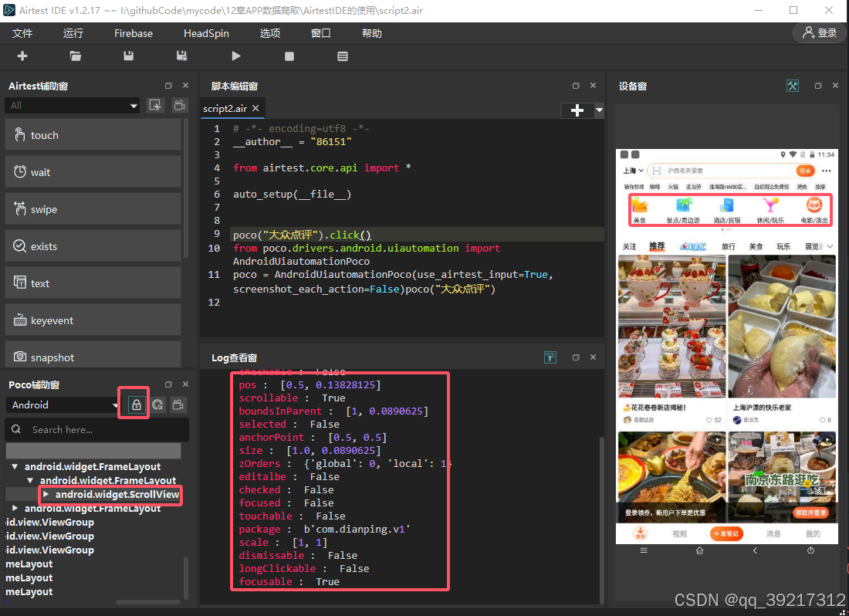Tap the 花花卷卷 dessert thumbnail on device

point(671,327)
